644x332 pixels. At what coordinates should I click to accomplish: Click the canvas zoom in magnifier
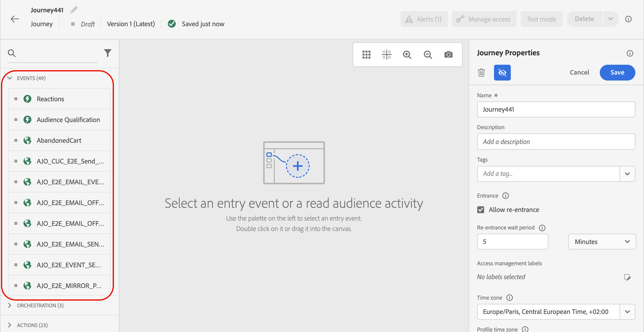[407, 54]
